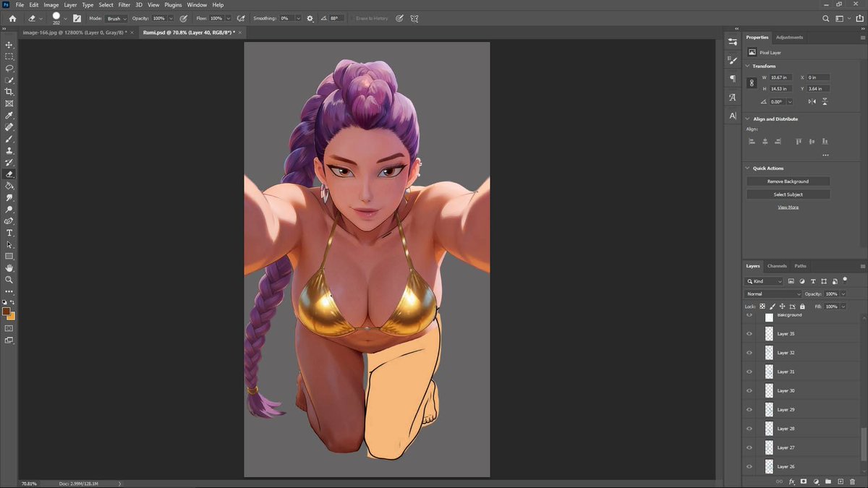Screen dimensions: 868x488
Task: Click the symmetry butterfly icon
Action: click(x=414, y=18)
